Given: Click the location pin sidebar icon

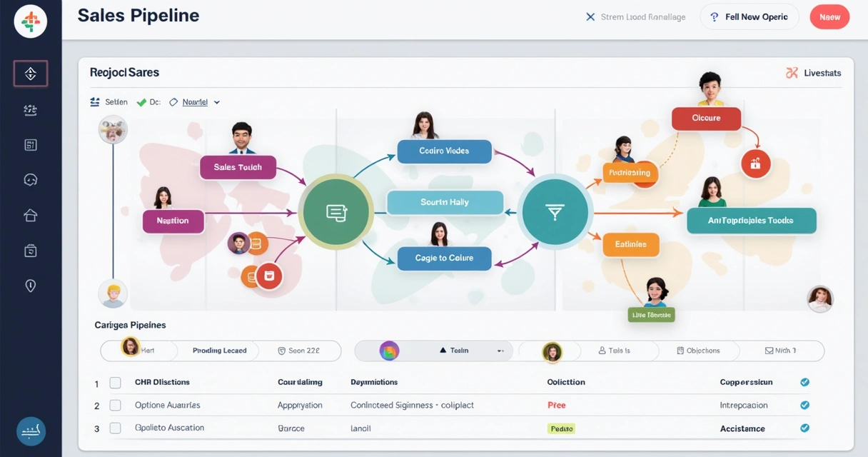Looking at the screenshot, I should [x=30, y=286].
